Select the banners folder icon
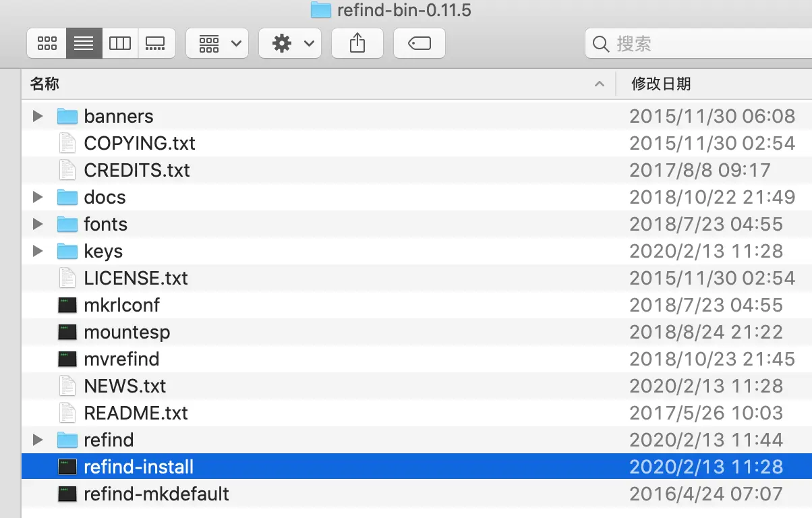The height and width of the screenshot is (518, 812). click(67, 116)
